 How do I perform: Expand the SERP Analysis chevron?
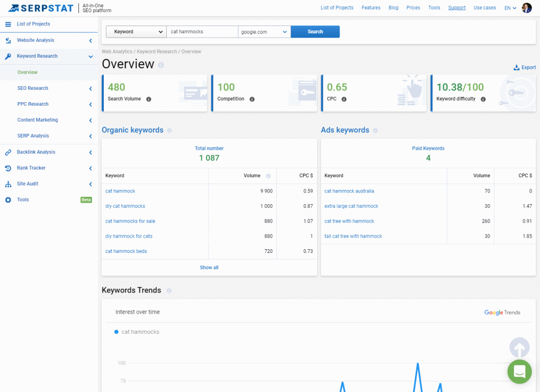point(91,136)
